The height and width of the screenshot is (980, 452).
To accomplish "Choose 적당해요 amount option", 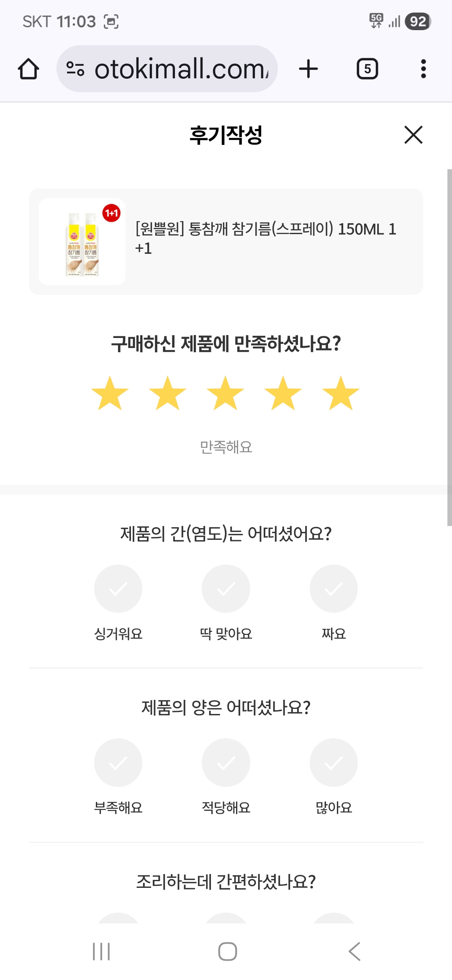I will 226,763.
